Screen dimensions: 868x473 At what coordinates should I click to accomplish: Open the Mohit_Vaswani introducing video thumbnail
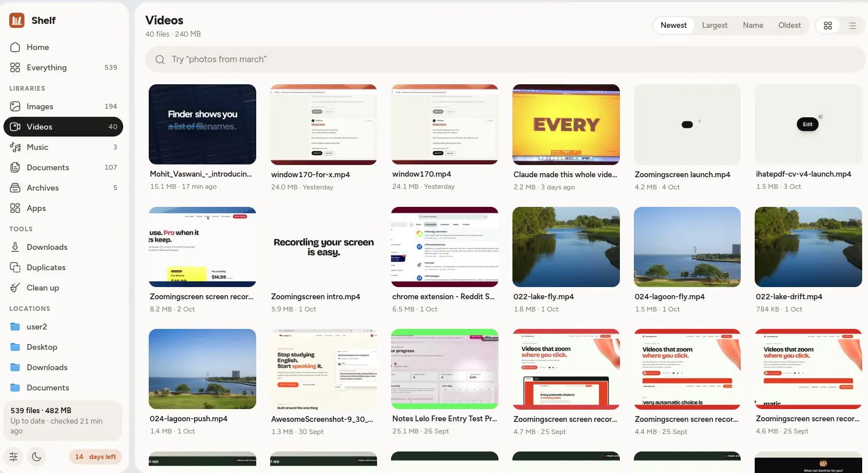202,124
